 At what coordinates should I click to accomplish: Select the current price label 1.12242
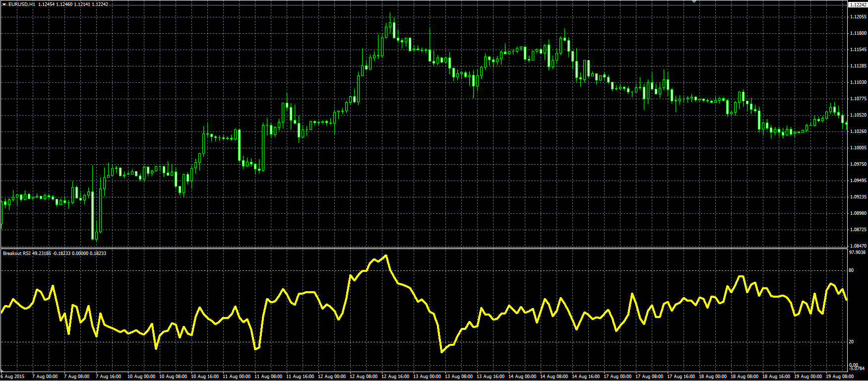coord(858,4)
